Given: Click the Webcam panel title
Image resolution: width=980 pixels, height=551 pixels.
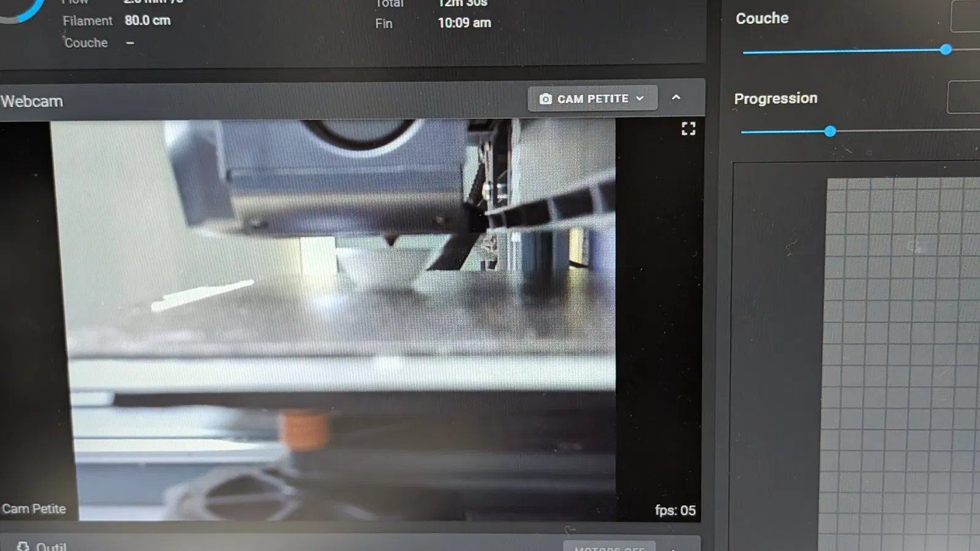Looking at the screenshot, I should 32,102.
